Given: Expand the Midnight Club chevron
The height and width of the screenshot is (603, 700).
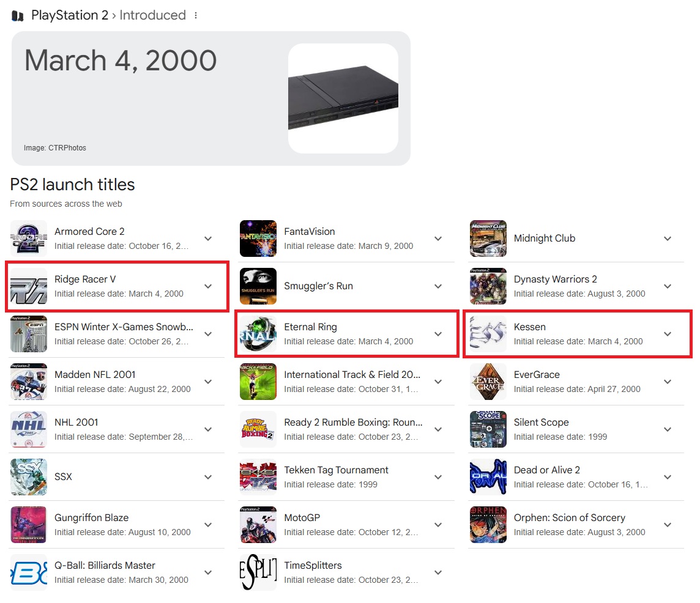Looking at the screenshot, I should click(x=668, y=239).
